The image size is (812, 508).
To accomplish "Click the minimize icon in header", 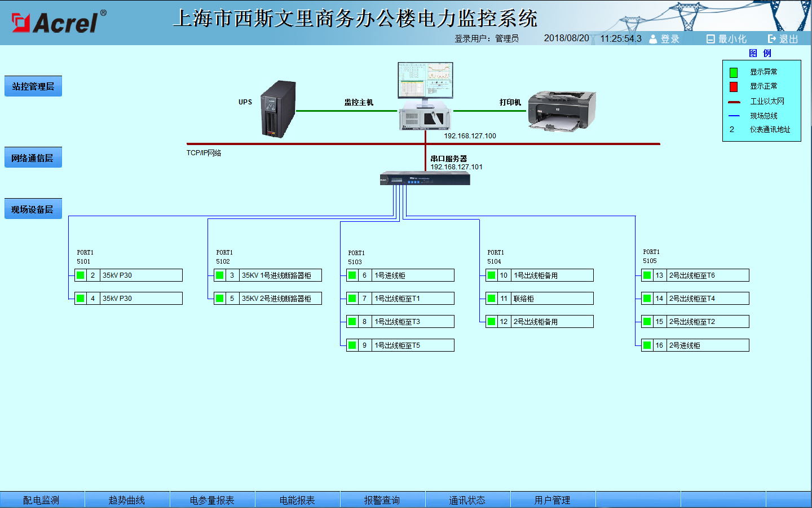I will [710, 39].
